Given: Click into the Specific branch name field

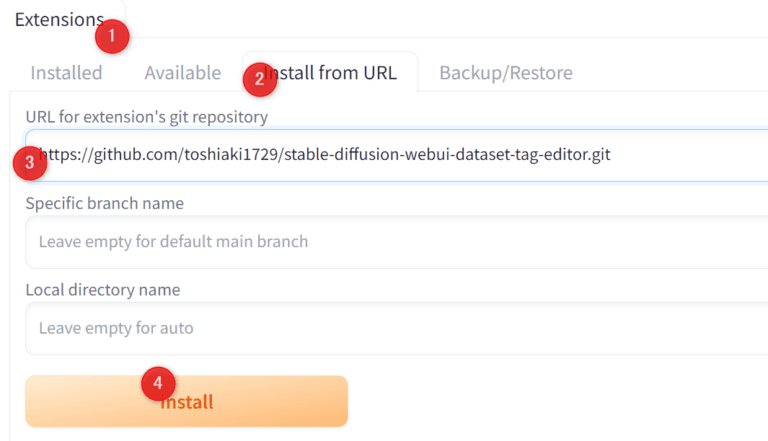Looking at the screenshot, I should tap(400, 241).
